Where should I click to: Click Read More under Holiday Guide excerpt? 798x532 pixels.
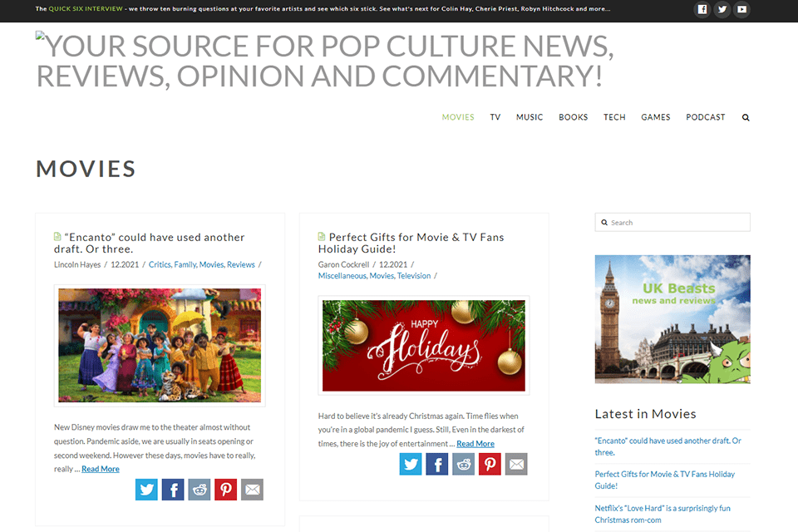point(475,443)
